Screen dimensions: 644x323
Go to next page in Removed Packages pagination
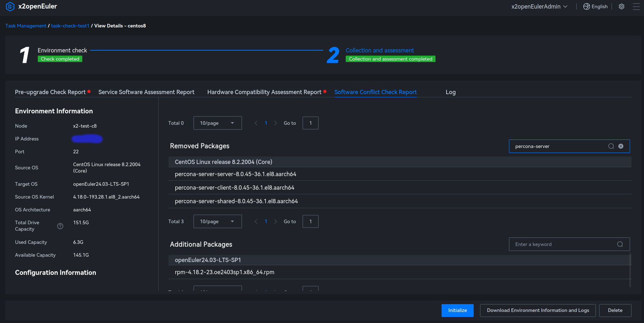(275, 221)
